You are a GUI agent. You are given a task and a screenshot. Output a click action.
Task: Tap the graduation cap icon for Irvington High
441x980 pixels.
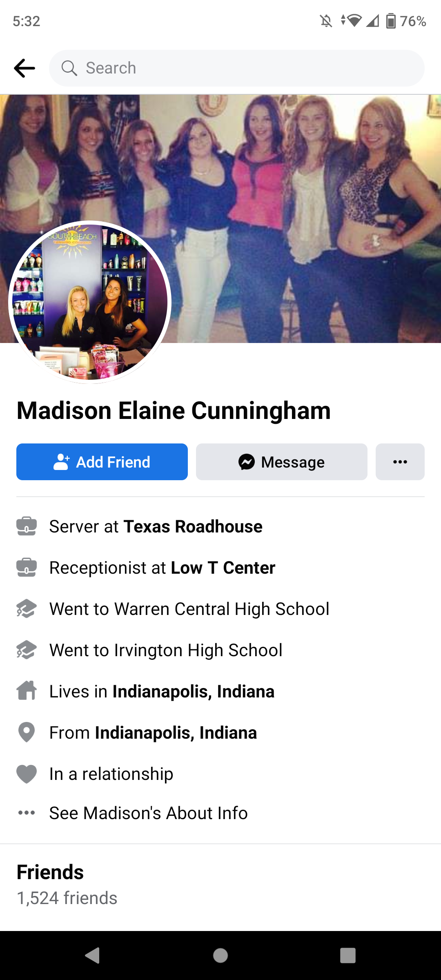tap(27, 650)
